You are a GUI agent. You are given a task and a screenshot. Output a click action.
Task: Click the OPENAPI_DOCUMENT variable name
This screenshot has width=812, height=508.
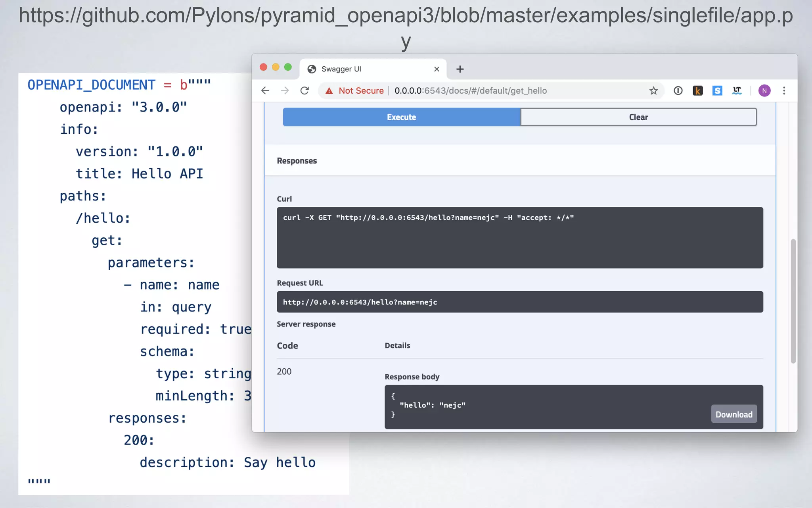pyautogui.click(x=91, y=85)
